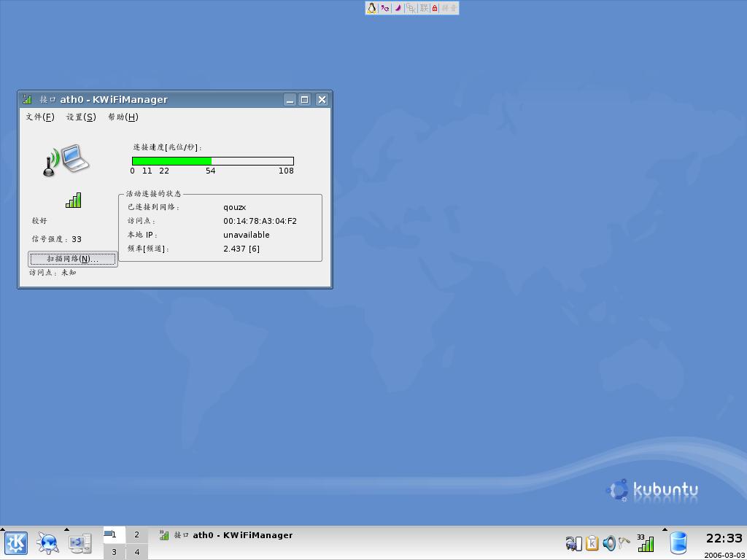
Task: Click the 访问点: 未知 status text
Action: (53, 273)
